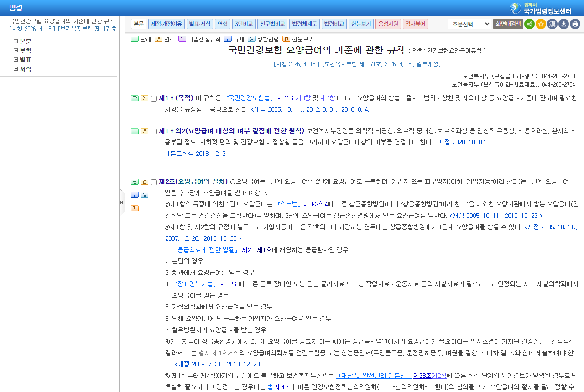Click the 위임행정규칙 legend icon
Viewport: 584px width, 392px height.
pyautogui.click(x=182, y=39)
